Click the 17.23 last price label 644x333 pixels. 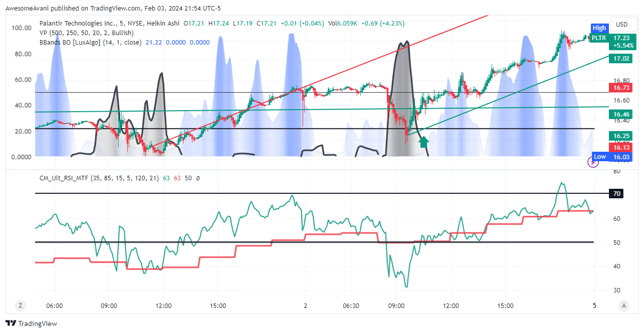click(x=621, y=38)
